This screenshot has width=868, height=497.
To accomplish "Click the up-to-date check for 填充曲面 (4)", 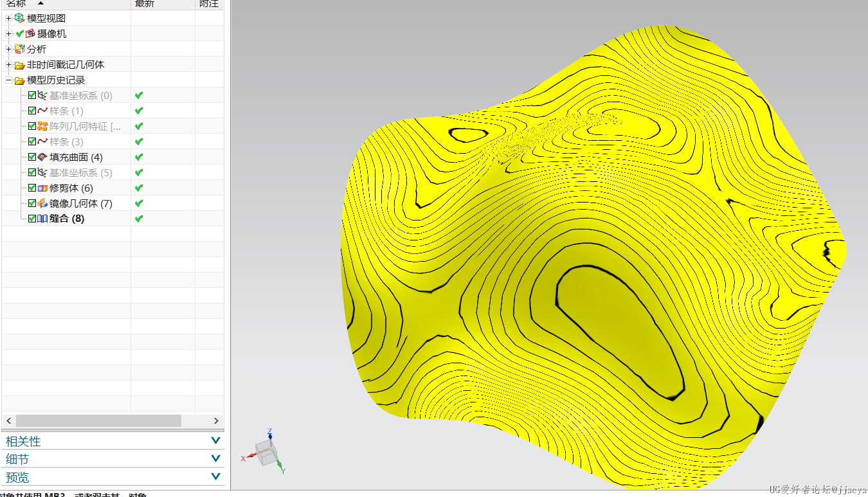I will coord(139,157).
